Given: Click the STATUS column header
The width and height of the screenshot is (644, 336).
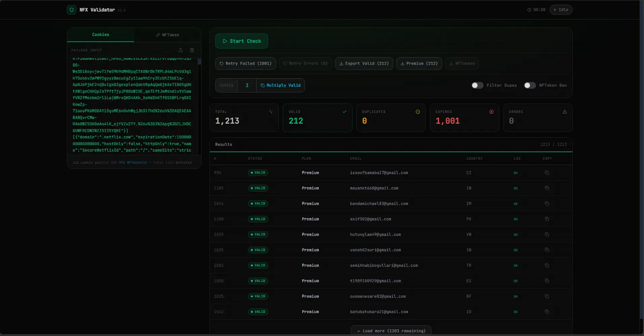Looking at the screenshot, I should point(255,159).
